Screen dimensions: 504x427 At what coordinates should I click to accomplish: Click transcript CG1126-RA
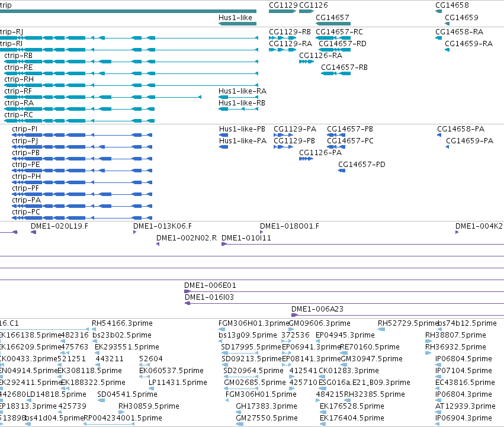tap(320, 56)
